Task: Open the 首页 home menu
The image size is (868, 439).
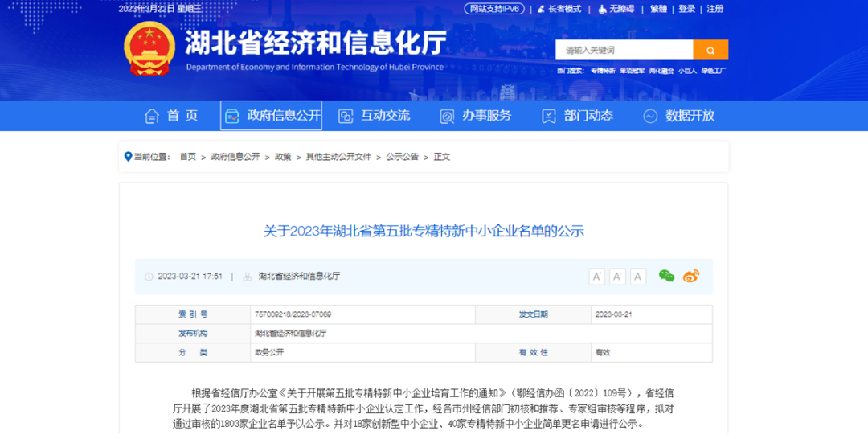Action: (x=172, y=116)
